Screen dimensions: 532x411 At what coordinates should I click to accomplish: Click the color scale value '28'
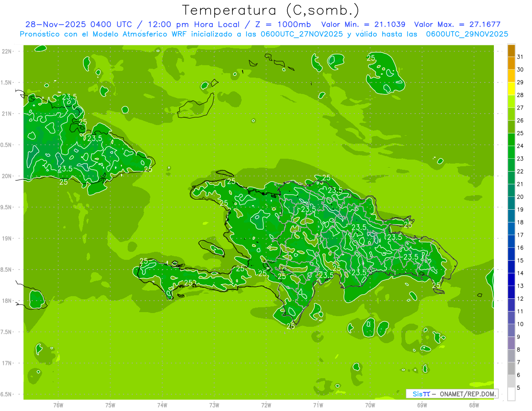(520, 95)
